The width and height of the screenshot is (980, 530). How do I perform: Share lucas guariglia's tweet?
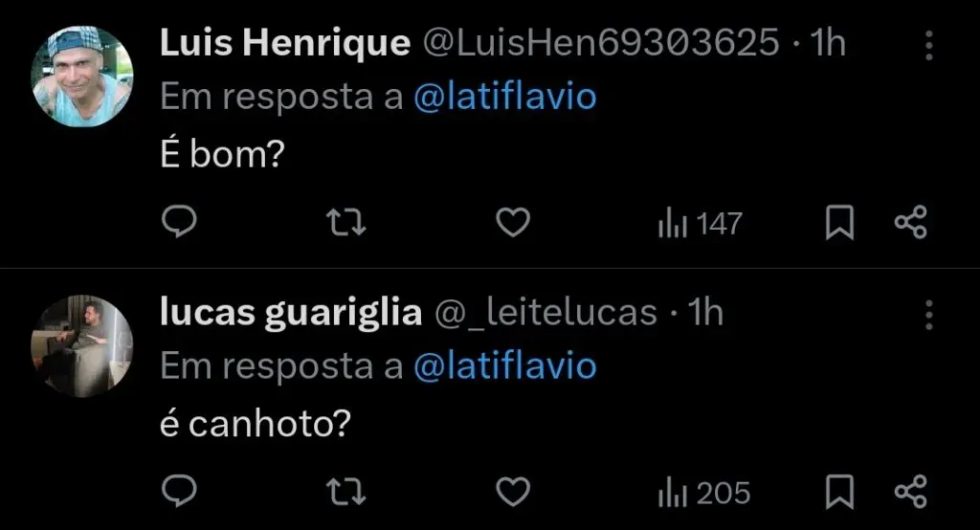point(910,493)
